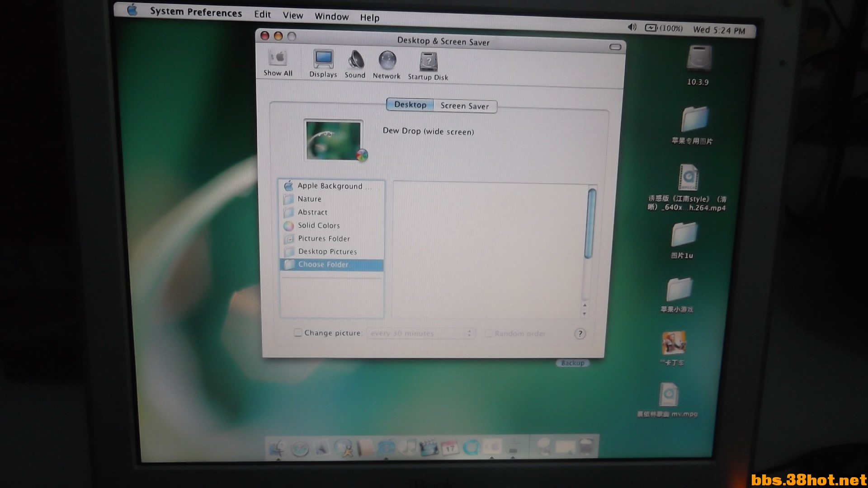Select the 卡丁车 game icon

(x=674, y=343)
